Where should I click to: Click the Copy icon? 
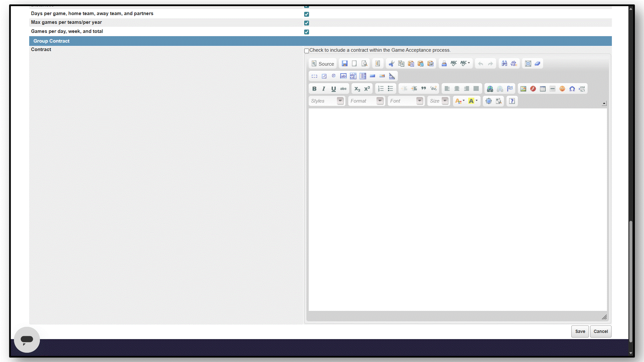(401, 64)
